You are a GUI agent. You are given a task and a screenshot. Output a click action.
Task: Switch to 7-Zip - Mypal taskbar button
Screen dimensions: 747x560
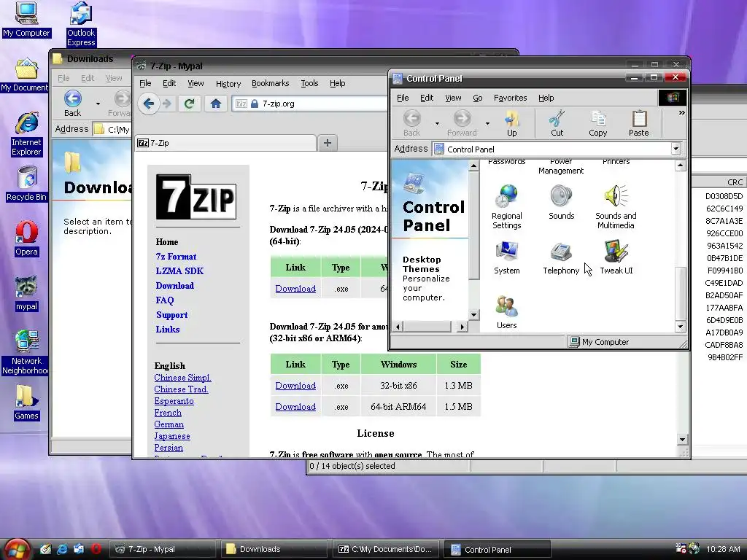163,549
